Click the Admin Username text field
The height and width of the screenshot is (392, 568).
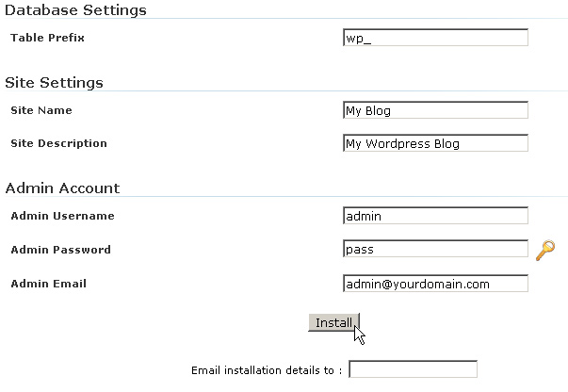coord(435,216)
